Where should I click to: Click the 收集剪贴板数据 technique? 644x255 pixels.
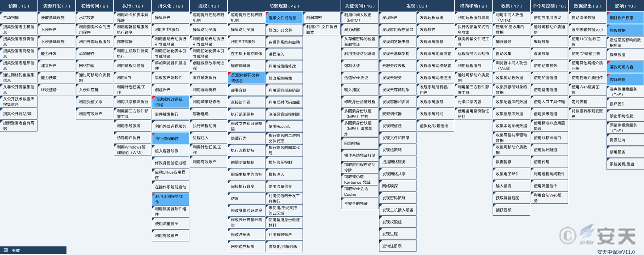coord(511,78)
